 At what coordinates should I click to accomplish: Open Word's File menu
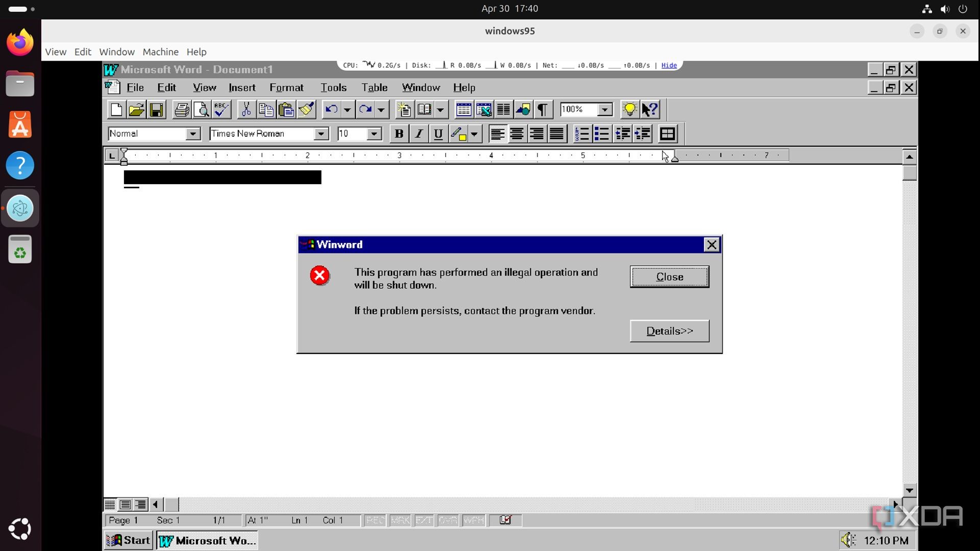tap(135, 88)
